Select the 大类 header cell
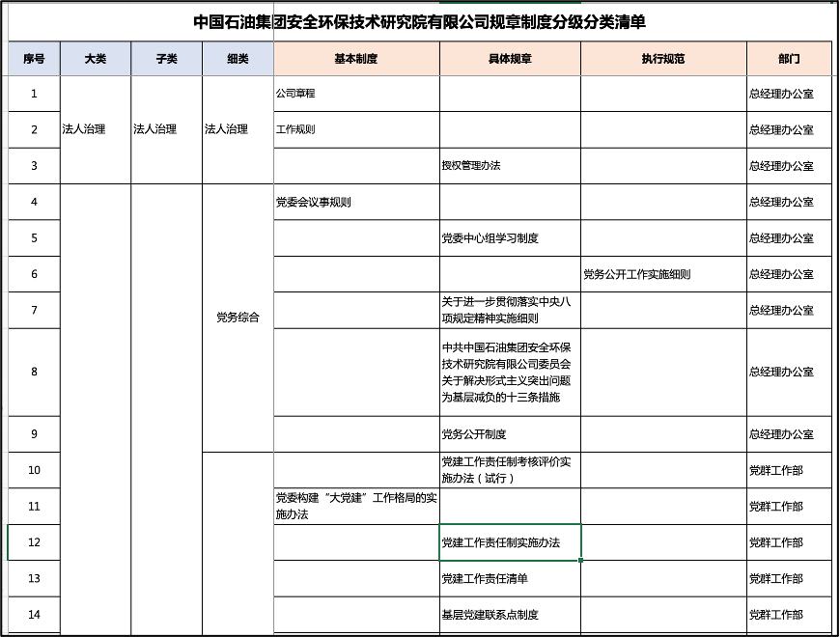 click(95, 59)
